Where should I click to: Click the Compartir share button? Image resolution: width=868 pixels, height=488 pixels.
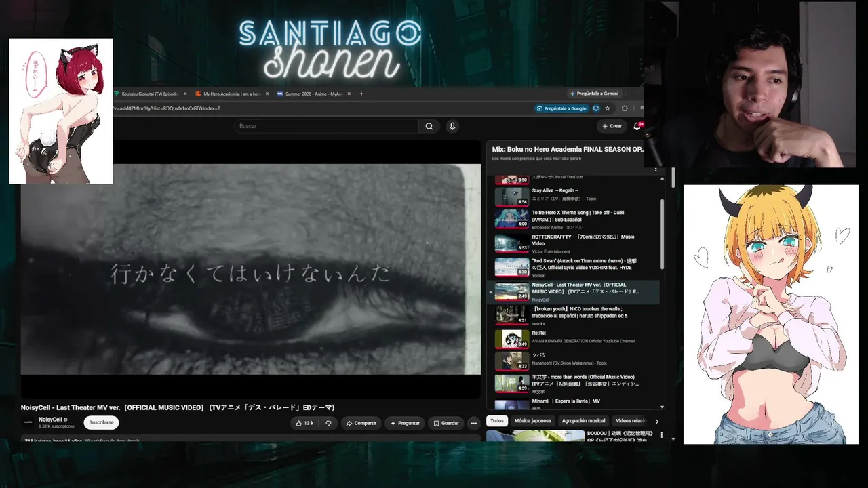pyautogui.click(x=361, y=423)
